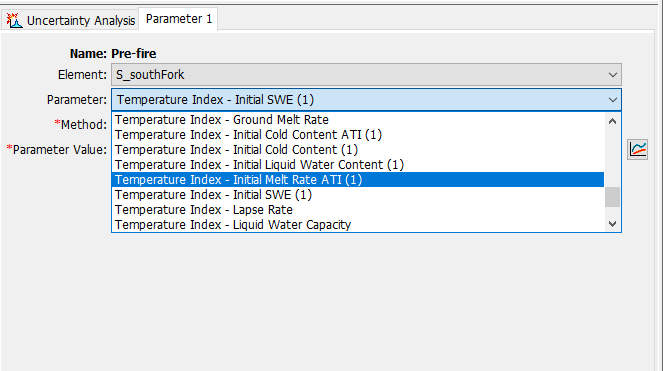The width and height of the screenshot is (663, 371).
Task: Click the Uncertainty Analysis tab icon
Action: (14, 20)
